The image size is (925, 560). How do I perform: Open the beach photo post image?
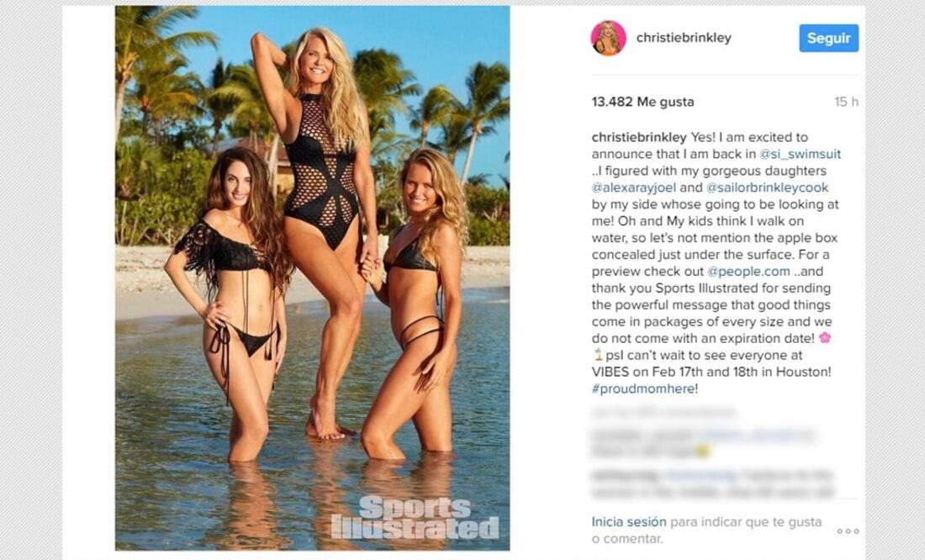click(x=313, y=278)
